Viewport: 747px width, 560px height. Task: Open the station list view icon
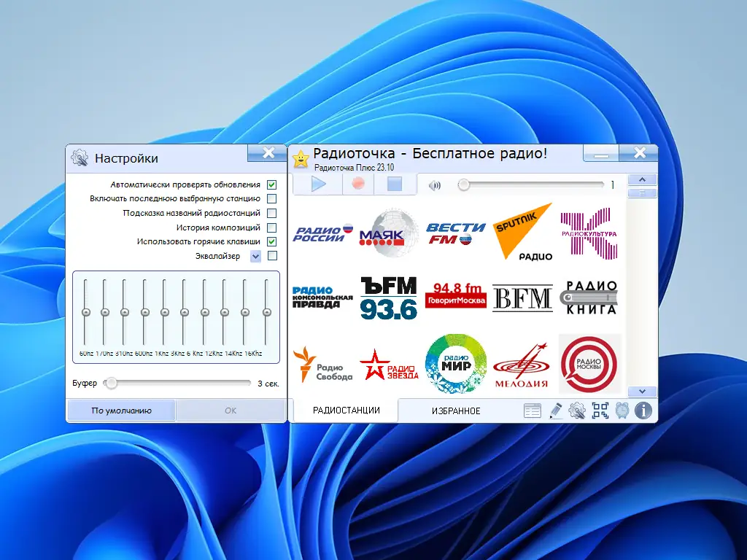pyautogui.click(x=532, y=411)
